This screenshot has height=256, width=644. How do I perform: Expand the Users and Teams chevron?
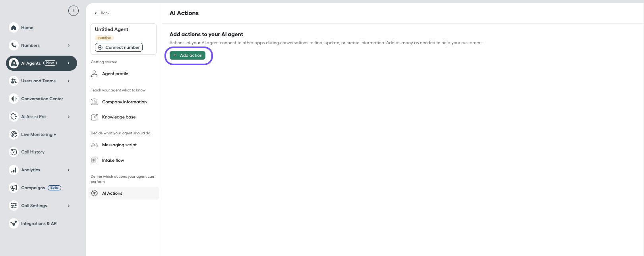69,81
